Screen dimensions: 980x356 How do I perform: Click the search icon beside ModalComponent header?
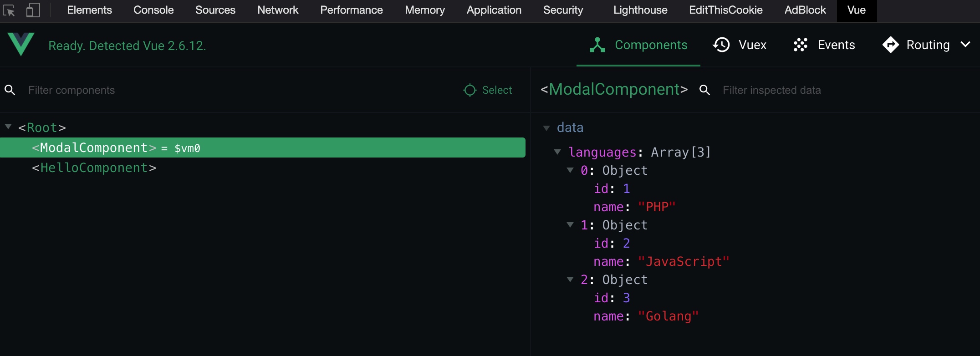(x=704, y=90)
